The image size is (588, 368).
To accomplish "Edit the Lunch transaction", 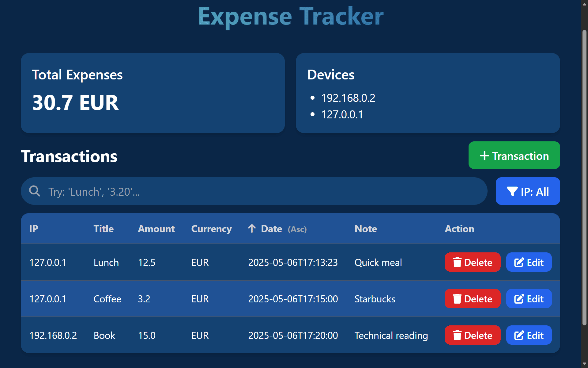I will pyautogui.click(x=529, y=262).
